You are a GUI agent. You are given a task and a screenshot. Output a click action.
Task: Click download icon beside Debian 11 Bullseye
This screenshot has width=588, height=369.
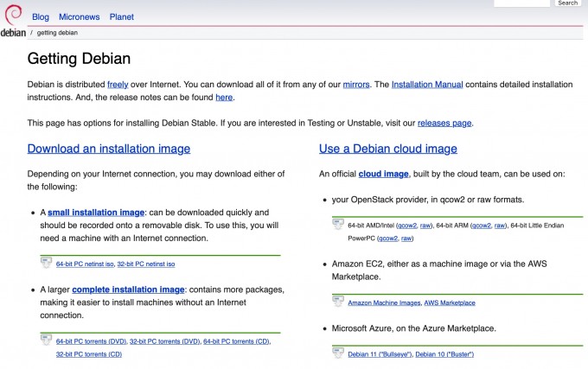click(339, 351)
